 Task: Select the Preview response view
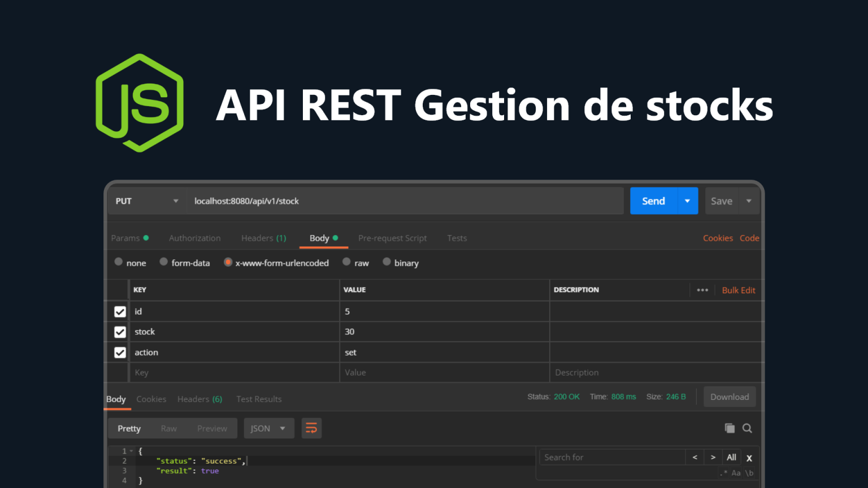tap(212, 429)
